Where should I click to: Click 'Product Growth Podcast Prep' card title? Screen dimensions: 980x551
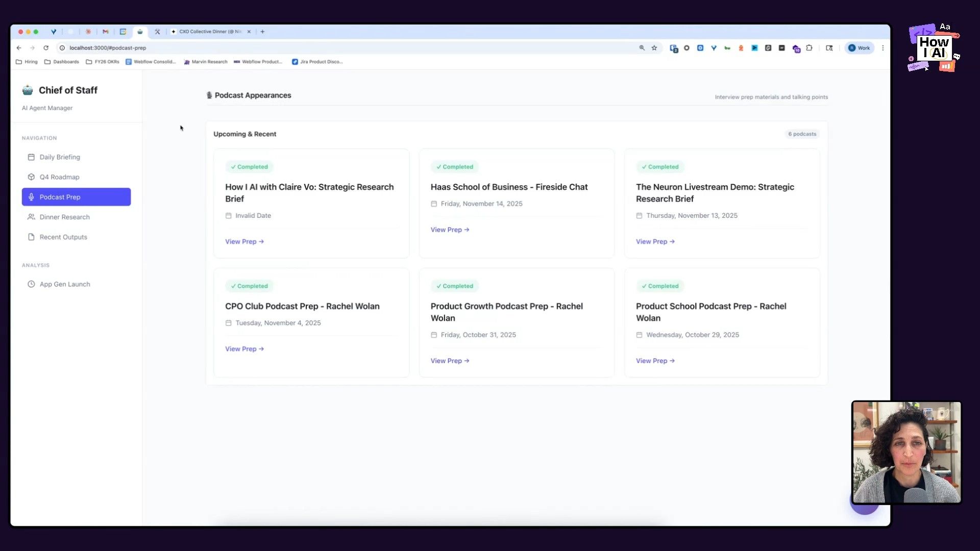[506, 312]
